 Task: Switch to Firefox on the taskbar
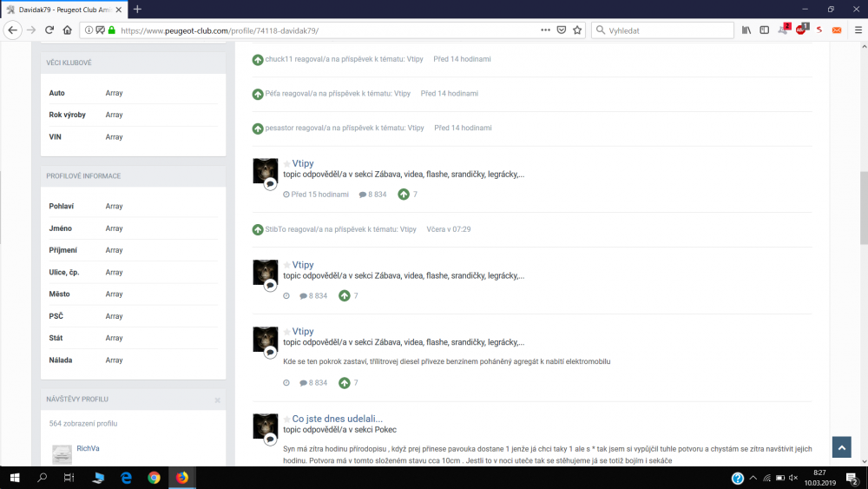click(182, 478)
